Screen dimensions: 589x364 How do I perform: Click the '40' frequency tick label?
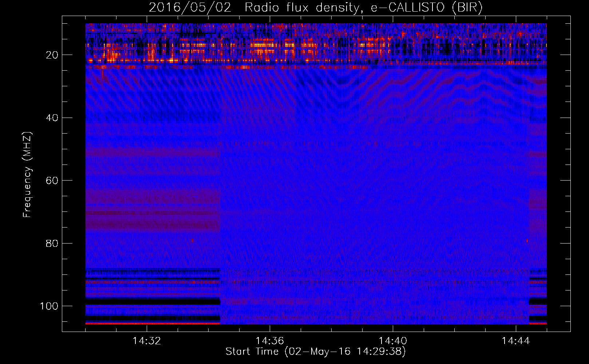click(x=52, y=118)
